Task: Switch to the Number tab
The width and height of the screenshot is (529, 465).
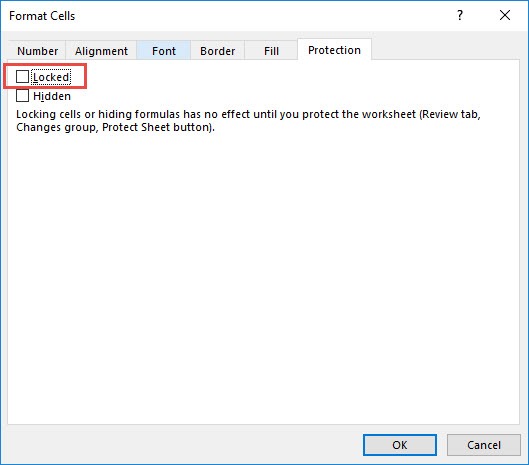Action: click(x=37, y=51)
